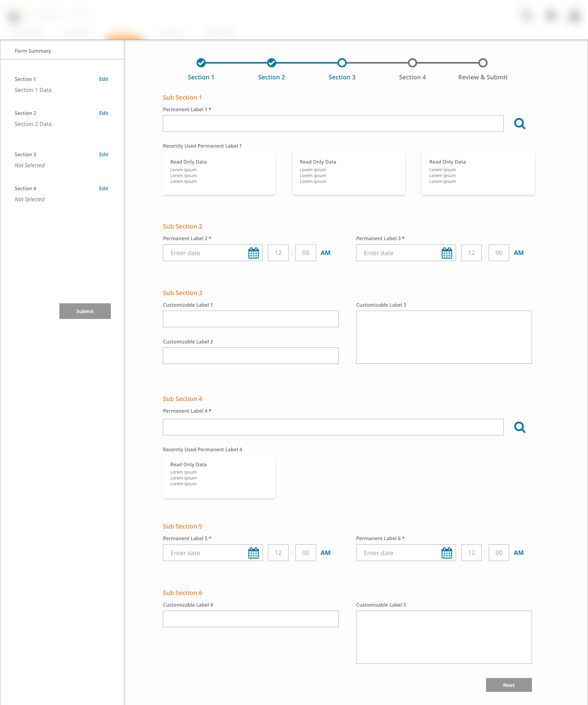Viewport: 588px width, 705px height.
Task: Go to Review & Submit step
Action: click(x=483, y=77)
